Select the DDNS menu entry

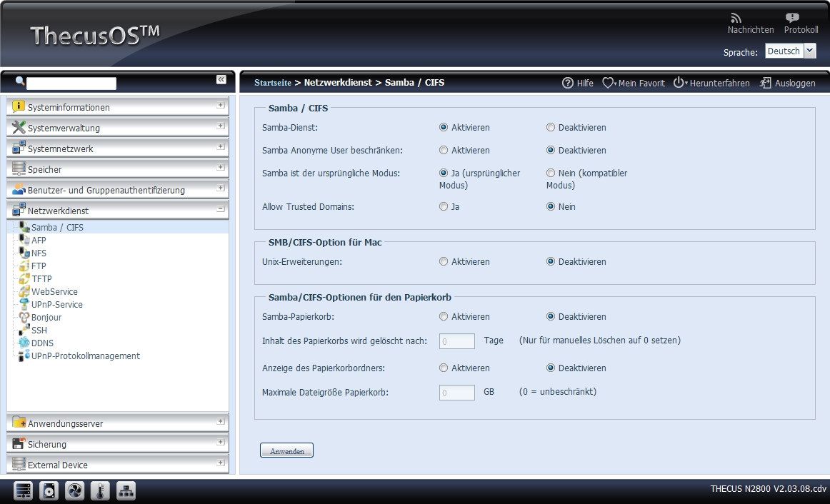coord(42,343)
